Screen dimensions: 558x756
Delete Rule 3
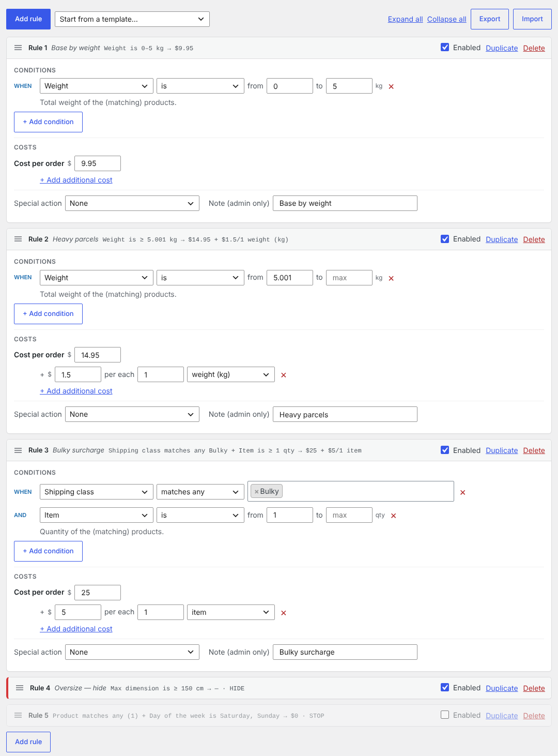pyautogui.click(x=534, y=450)
